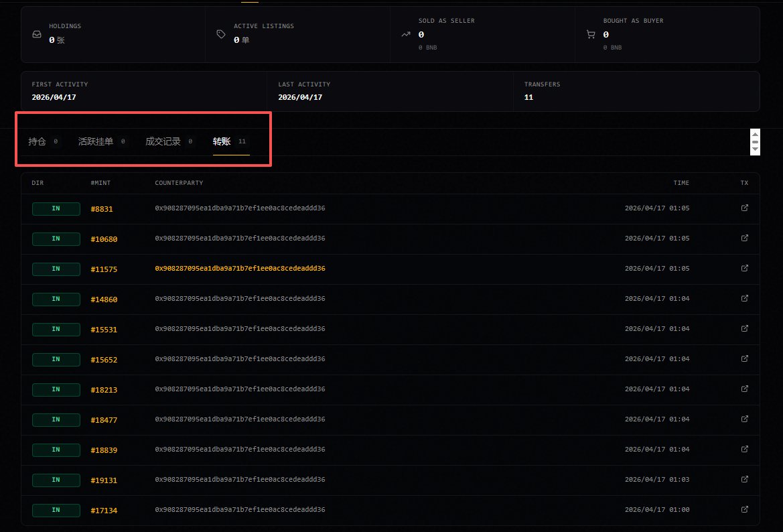
Task: Click the TX column header
Action: click(744, 183)
